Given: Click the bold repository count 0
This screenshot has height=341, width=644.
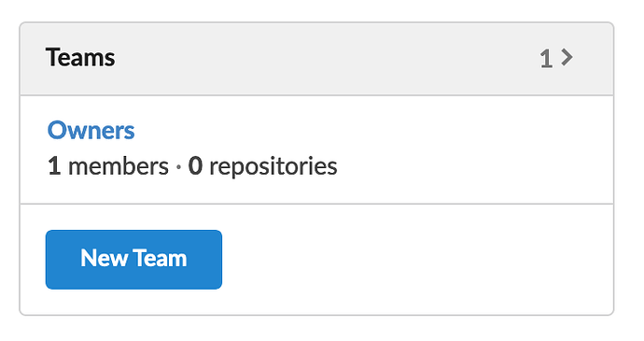Looking at the screenshot, I should click(195, 166).
